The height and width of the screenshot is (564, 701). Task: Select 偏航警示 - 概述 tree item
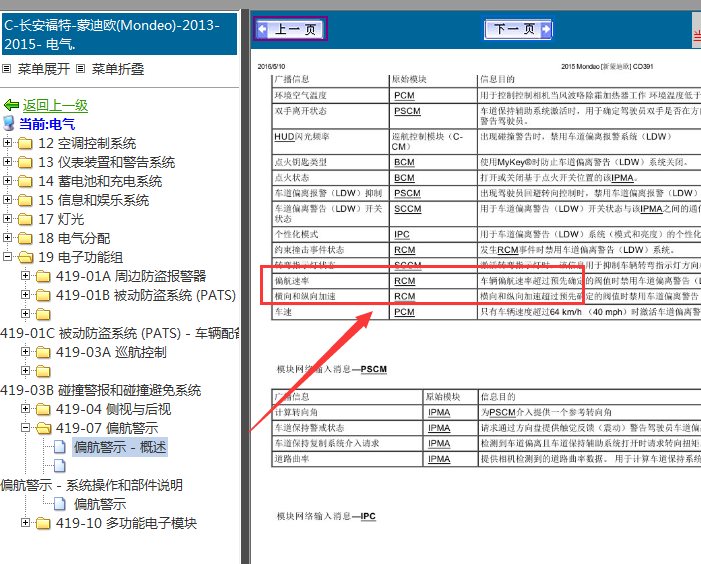click(120, 447)
